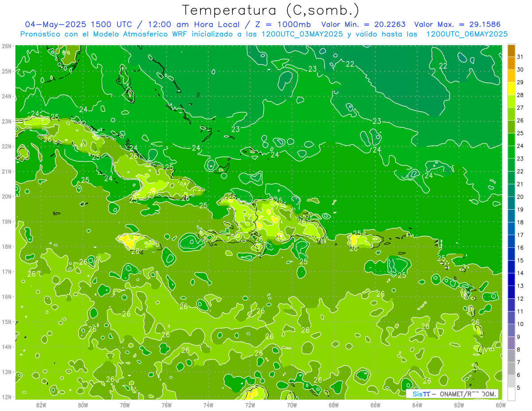This screenshot has width=532, height=411.
Task: Click the 25N latitude axis label
Action: [x=7, y=71]
